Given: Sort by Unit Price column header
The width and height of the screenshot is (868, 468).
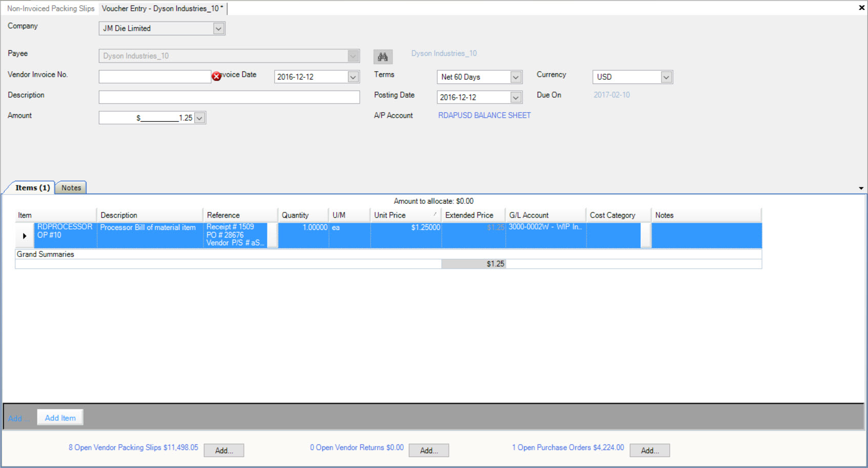Looking at the screenshot, I should pyautogui.click(x=406, y=216).
